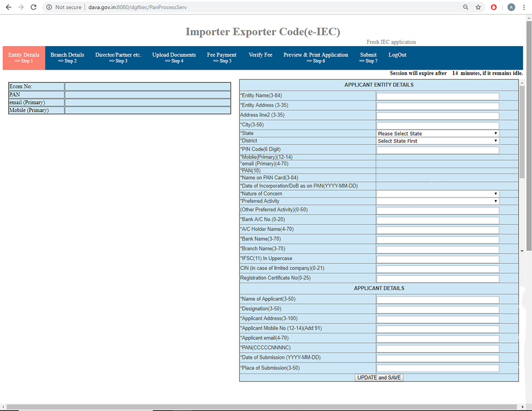Select the Verify Fee tab
Viewport: 532px width, 411px height.
[x=260, y=55]
